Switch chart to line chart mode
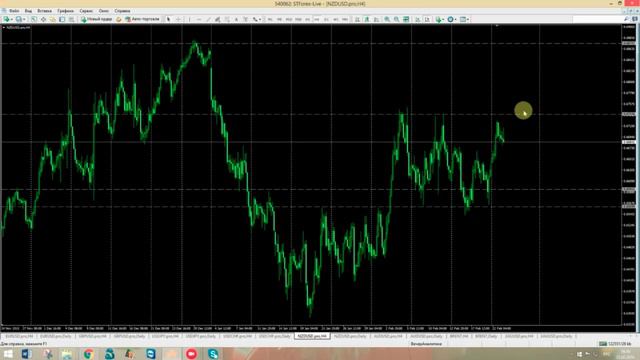This screenshot has height=360, width=640. (x=376, y=19)
